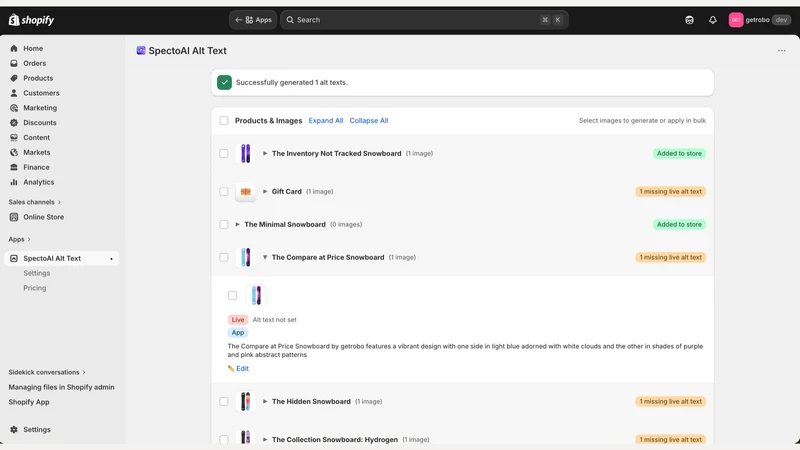Expand the Gift Card row arrow

coord(265,191)
